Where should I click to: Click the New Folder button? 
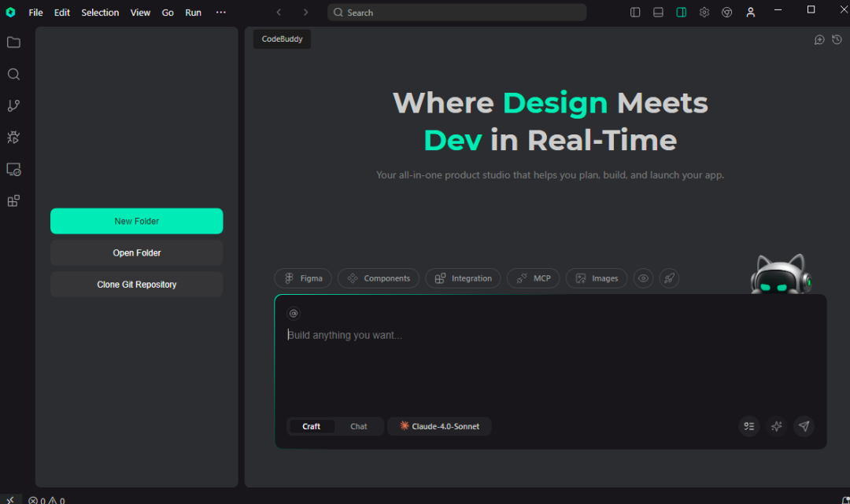click(x=137, y=221)
